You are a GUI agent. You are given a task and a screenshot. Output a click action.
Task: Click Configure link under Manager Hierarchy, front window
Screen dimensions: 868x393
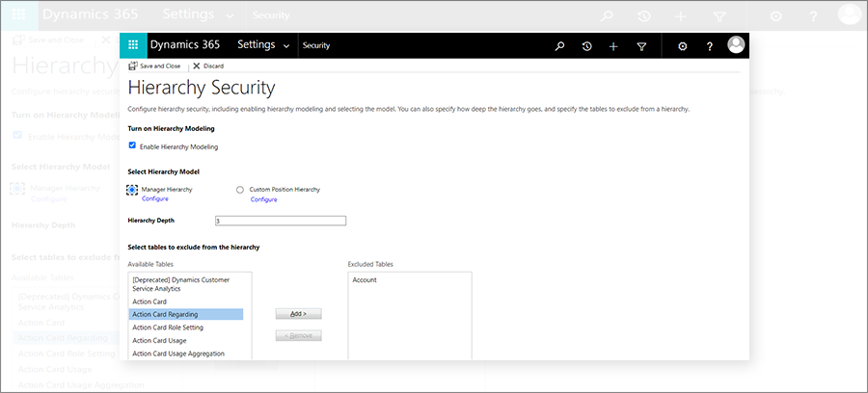pyautogui.click(x=155, y=198)
